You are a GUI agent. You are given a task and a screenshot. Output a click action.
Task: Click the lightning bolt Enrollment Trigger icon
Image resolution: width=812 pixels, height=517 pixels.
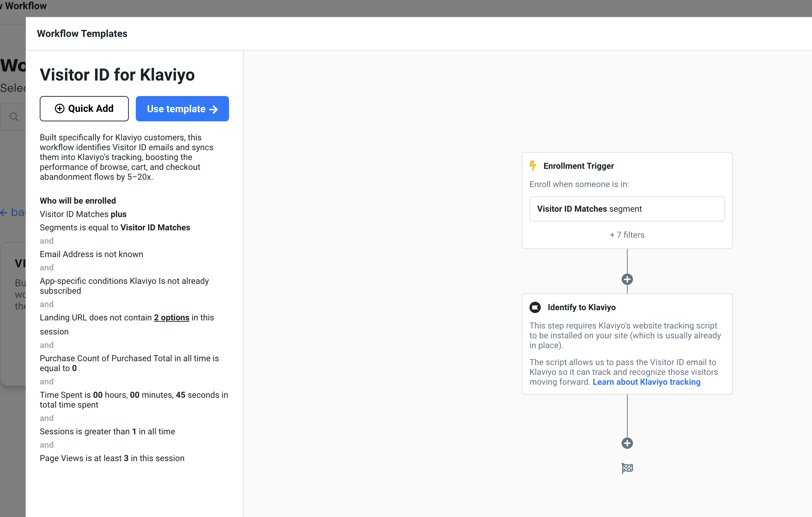coord(533,166)
